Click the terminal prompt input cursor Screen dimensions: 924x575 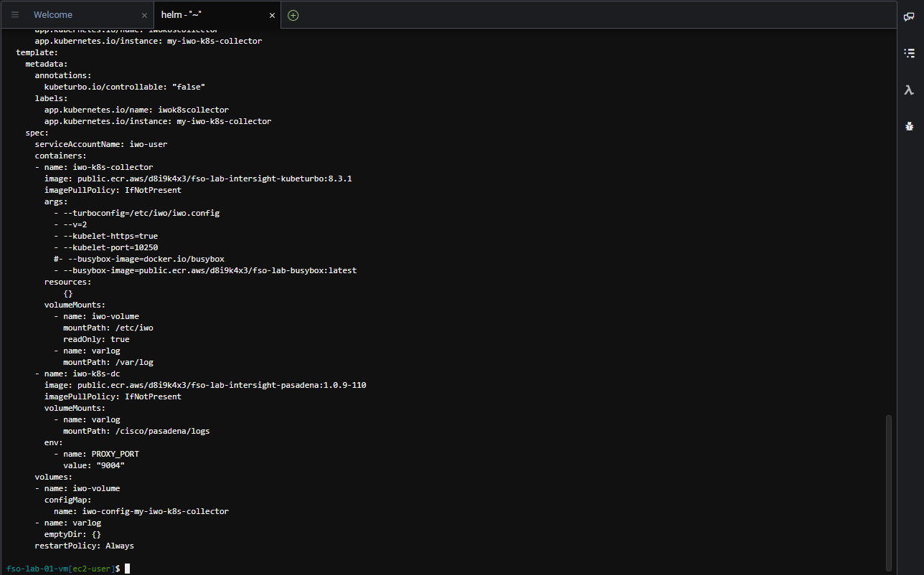pos(127,569)
